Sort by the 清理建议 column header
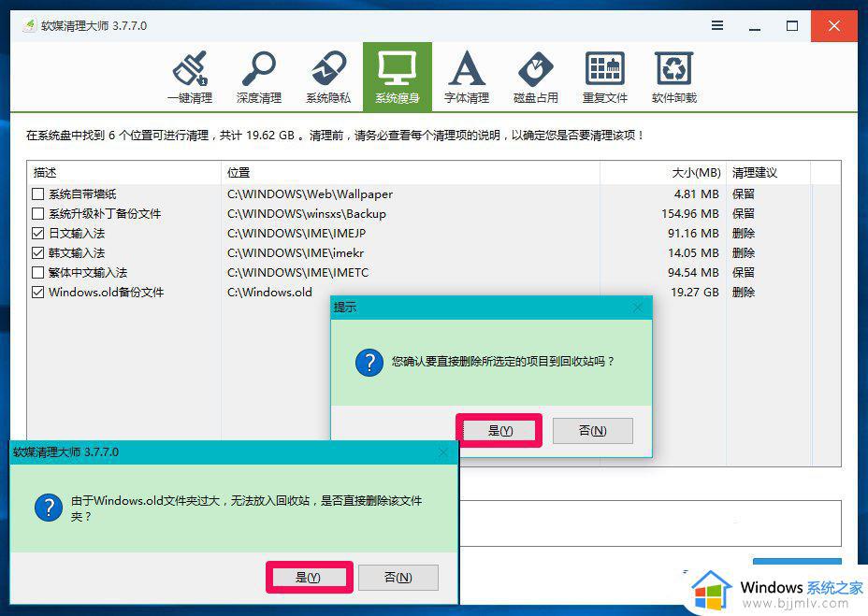868x616 pixels. [768, 173]
